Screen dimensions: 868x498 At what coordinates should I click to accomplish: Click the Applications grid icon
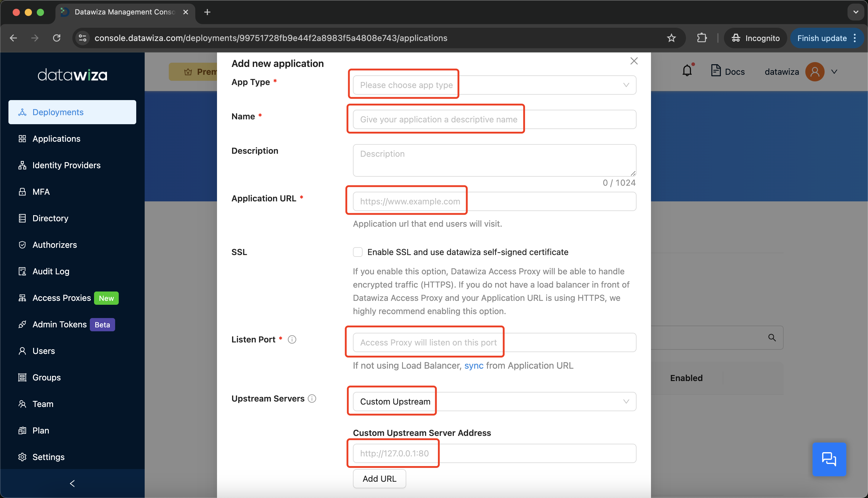22,139
